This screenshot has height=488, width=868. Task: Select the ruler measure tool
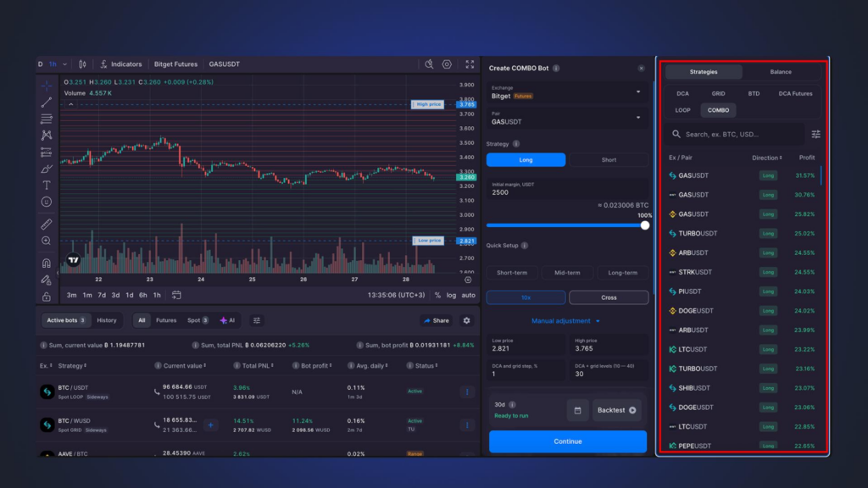(x=47, y=224)
